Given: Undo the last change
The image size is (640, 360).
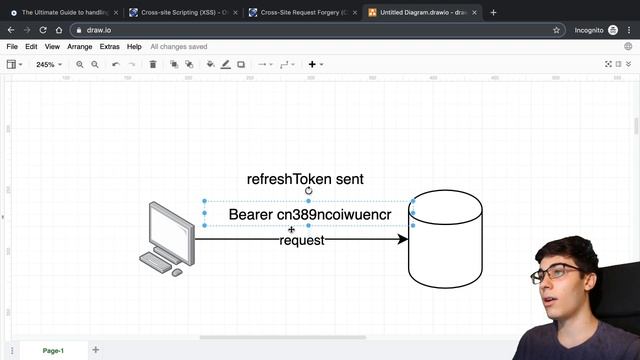Looking at the screenshot, I should pyautogui.click(x=116, y=64).
